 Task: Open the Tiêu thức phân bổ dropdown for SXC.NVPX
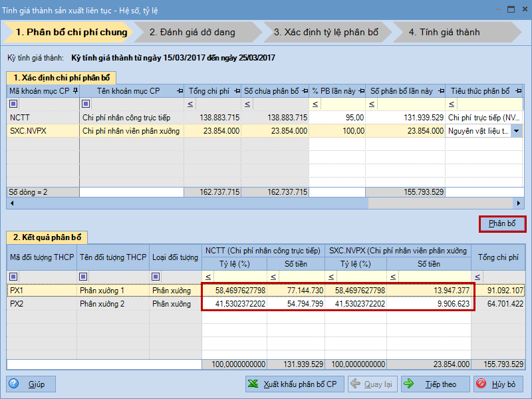click(x=517, y=132)
